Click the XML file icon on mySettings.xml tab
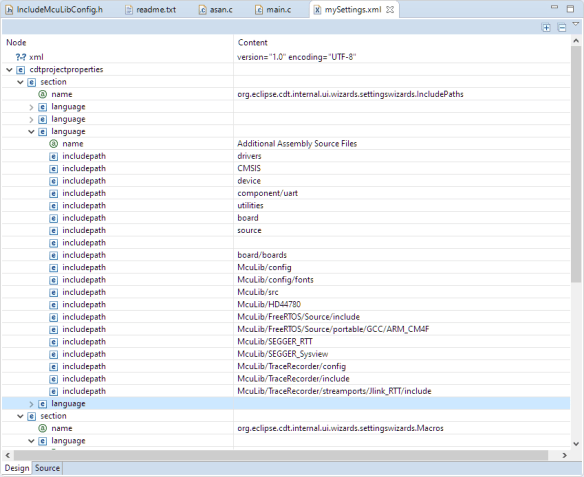584x477 pixels. coord(317,10)
